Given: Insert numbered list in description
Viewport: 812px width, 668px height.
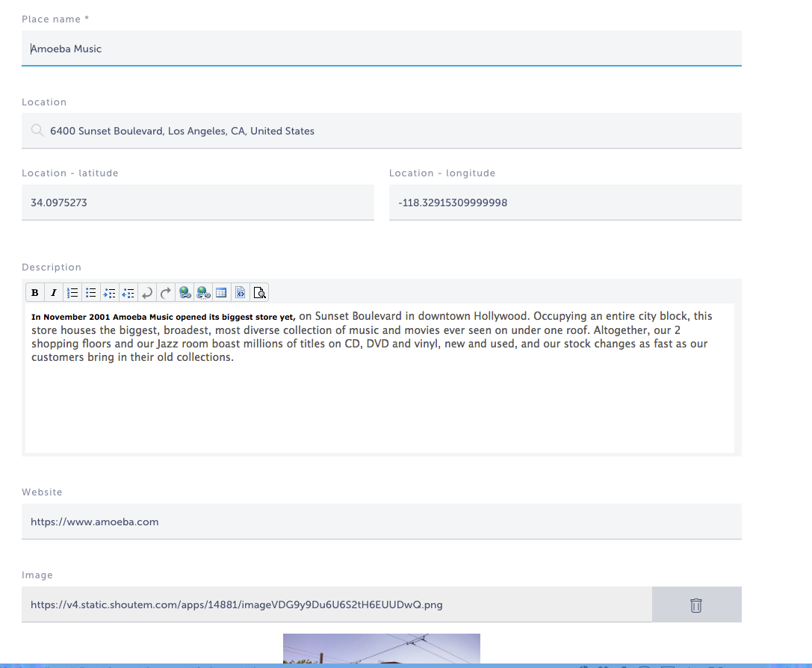Looking at the screenshot, I should tap(72, 293).
